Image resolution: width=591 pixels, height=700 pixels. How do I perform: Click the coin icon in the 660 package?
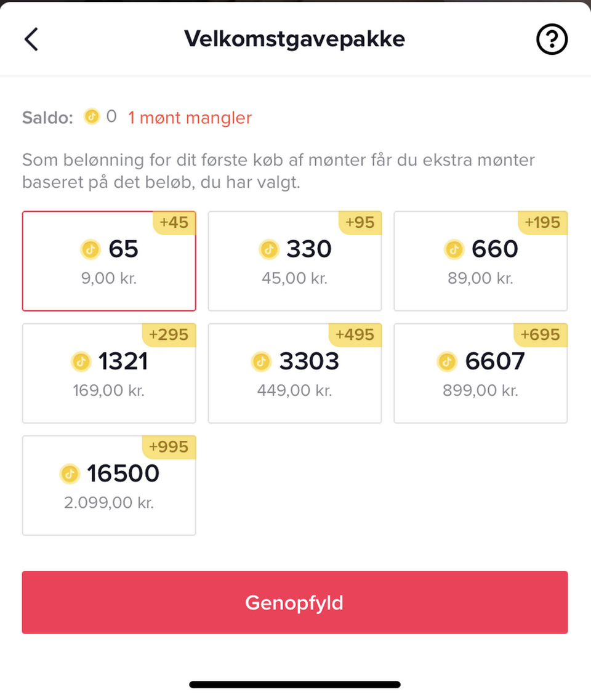pos(454,249)
